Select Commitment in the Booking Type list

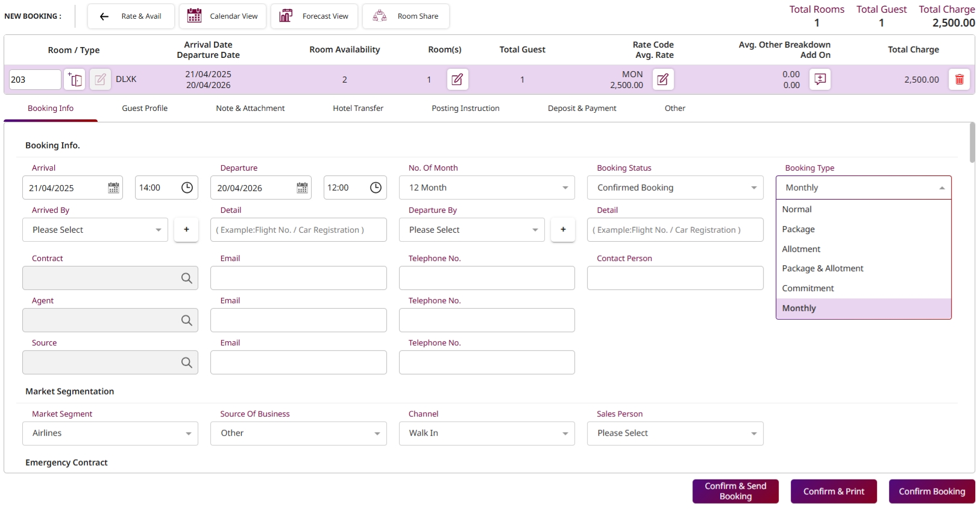tap(808, 288)
